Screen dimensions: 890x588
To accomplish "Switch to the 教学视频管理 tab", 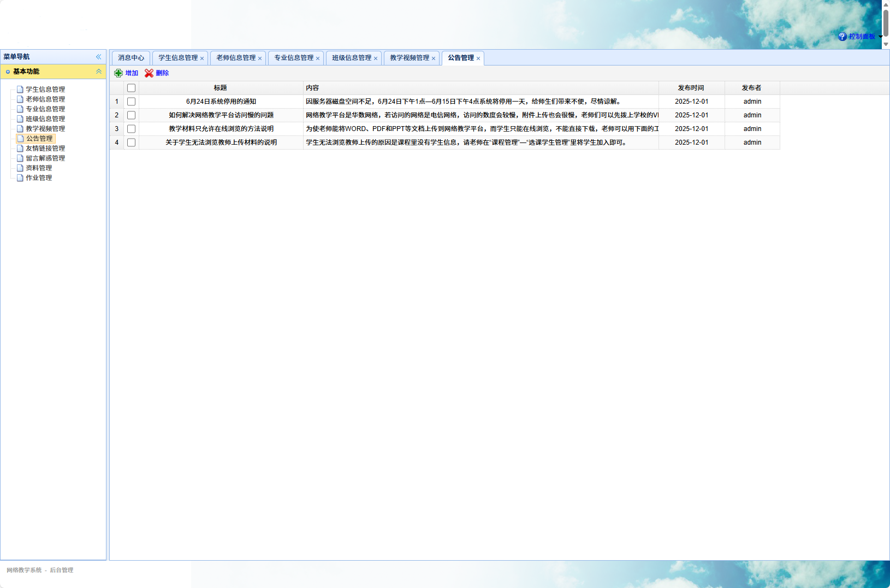I will 410,58.
